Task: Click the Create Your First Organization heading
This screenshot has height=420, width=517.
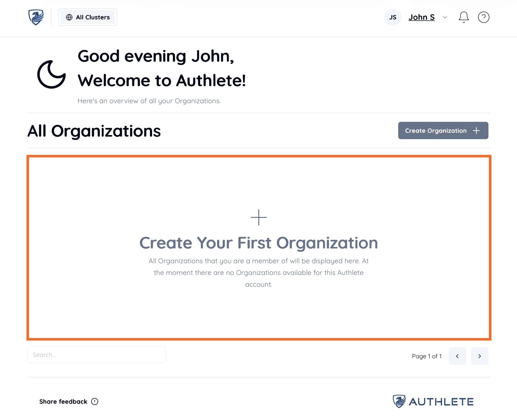Action: [258, 243]
